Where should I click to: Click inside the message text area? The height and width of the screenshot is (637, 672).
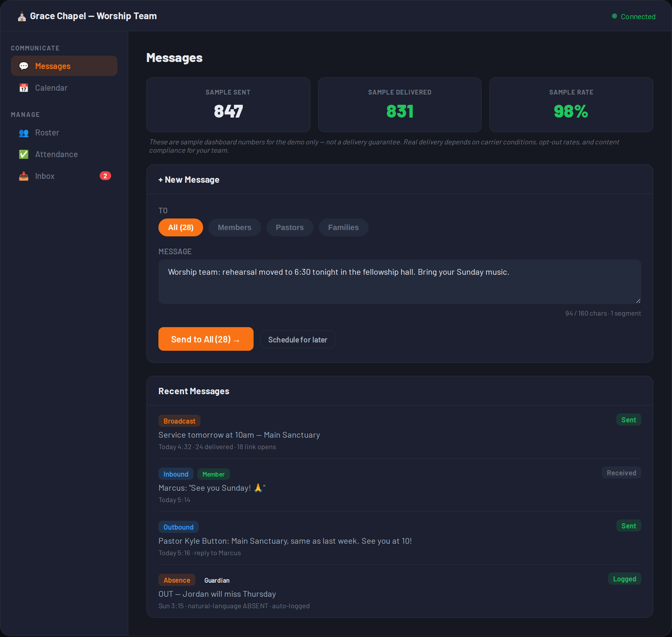[x=400, y=282]
